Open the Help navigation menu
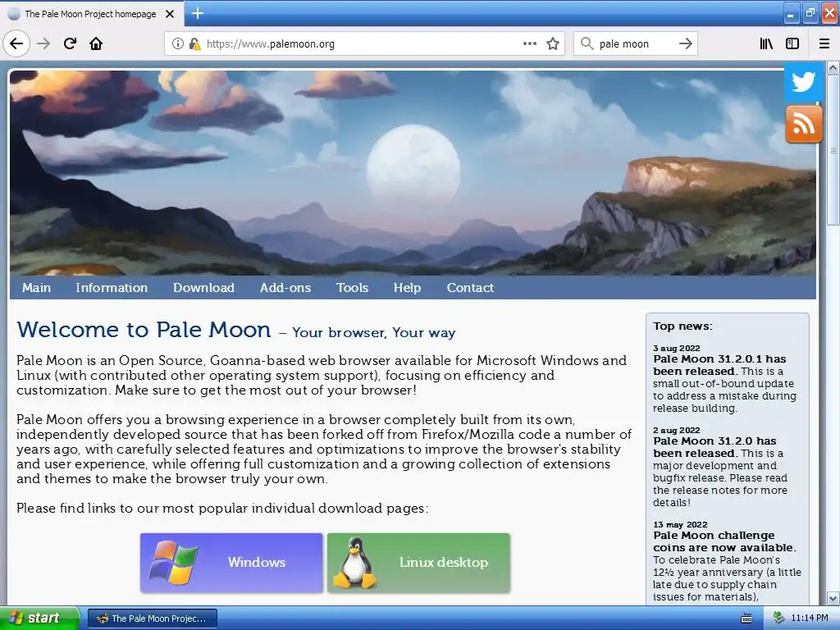 tap(407, 288)
